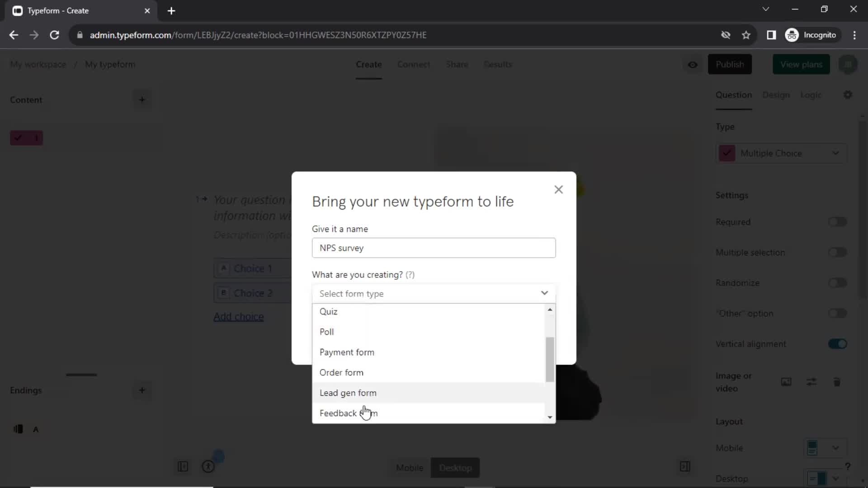
Task: Switch preview to Mobile
Action: (x=410, y=468)
